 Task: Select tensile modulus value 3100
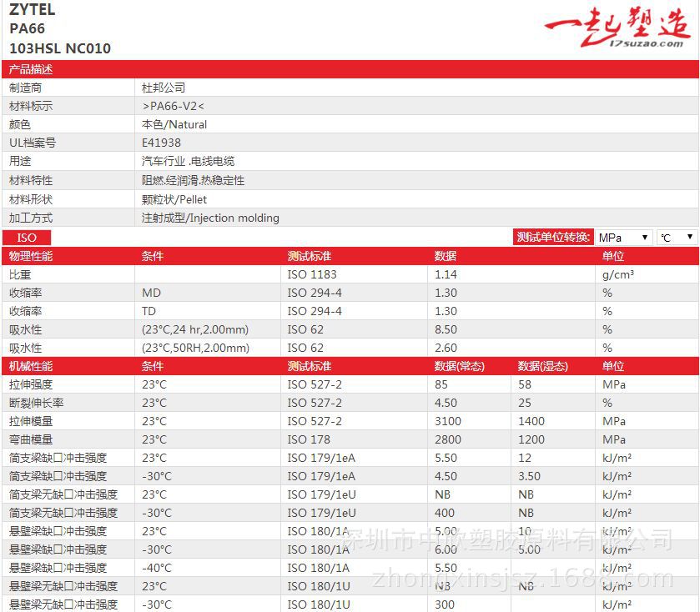(448, 421)
